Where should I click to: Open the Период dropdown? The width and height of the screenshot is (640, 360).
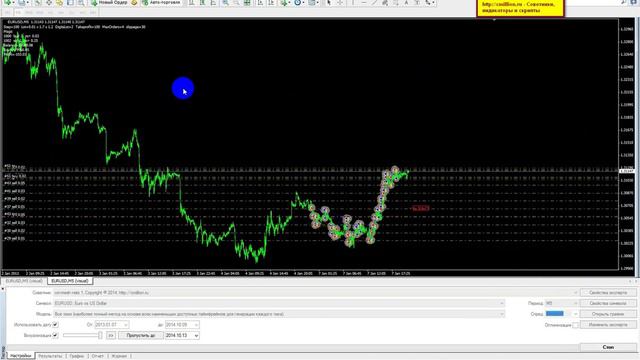point(575,303)
